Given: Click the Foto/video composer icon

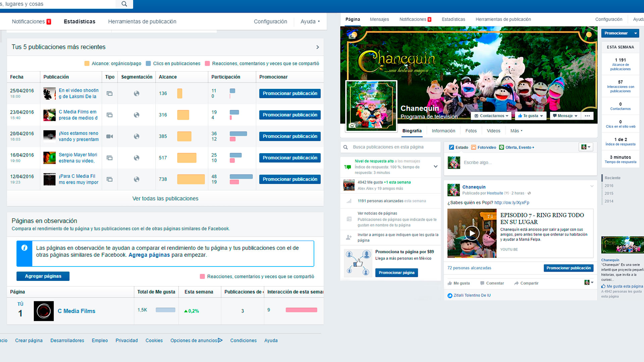Looking at the screenshot, I should click(474, 147).
